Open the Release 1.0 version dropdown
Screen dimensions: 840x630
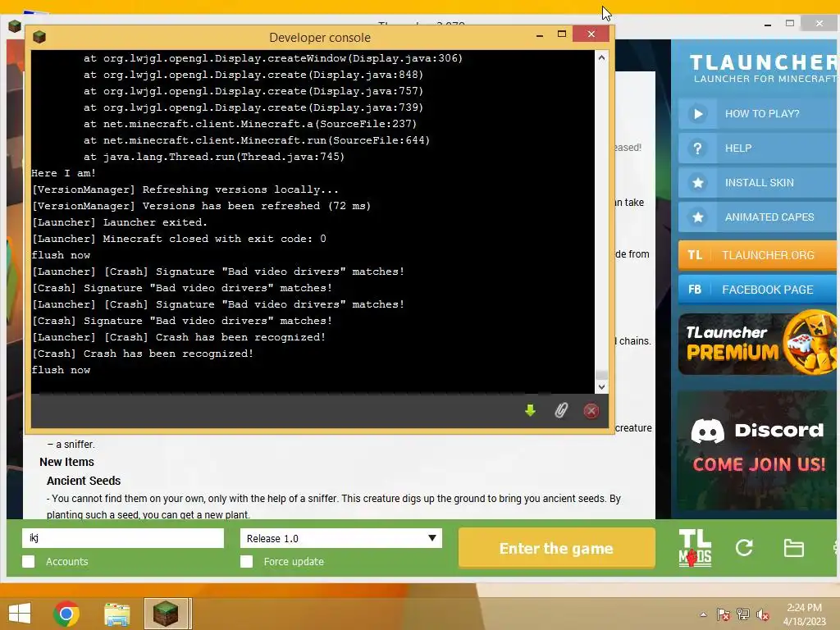tap(340, 538)
